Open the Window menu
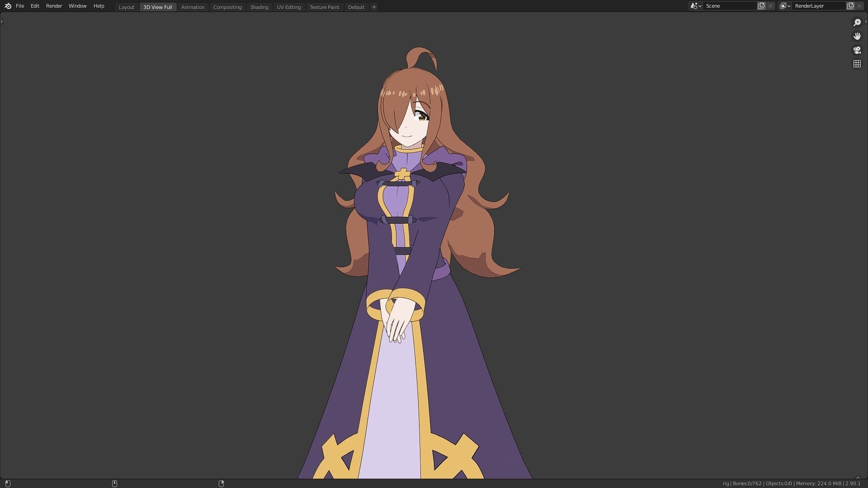The width and height of the screenshot is (868, 488). point(77,6)
